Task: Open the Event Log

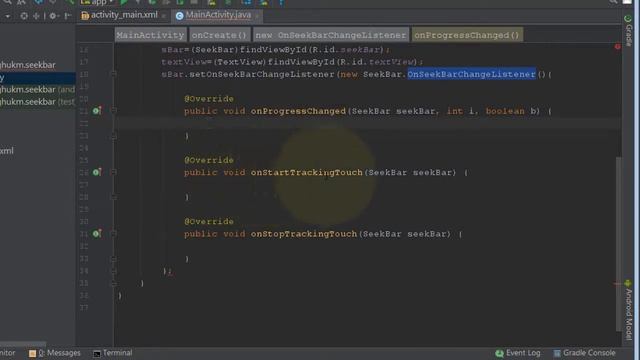Action: [518, 353]
